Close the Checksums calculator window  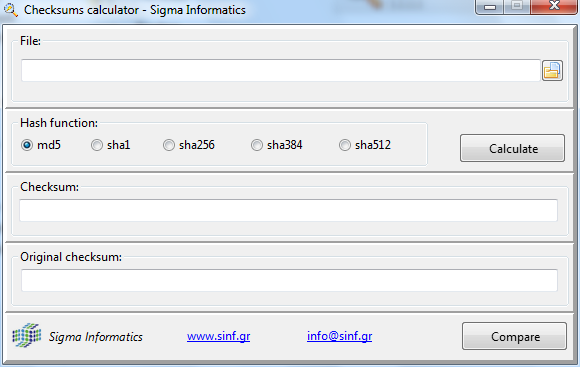554,6
